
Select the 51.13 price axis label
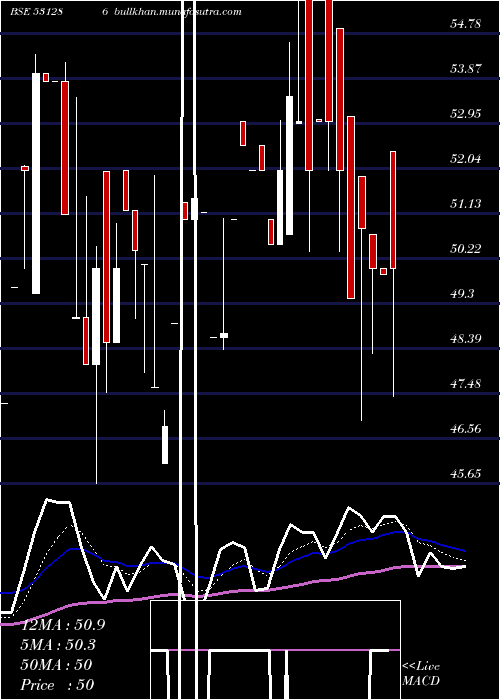[466, 204]
